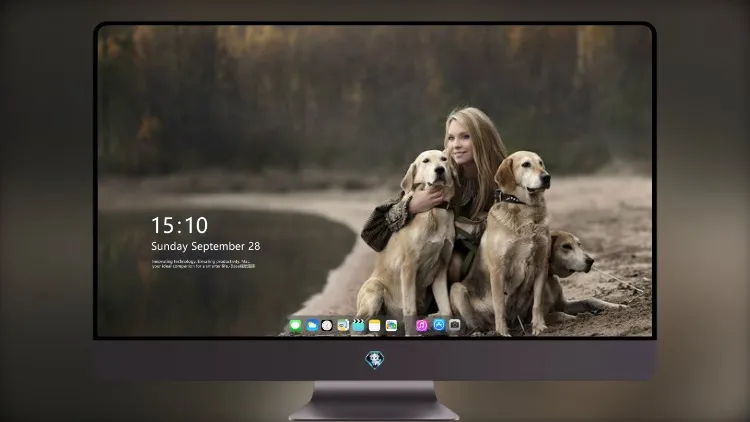Click the Sunday September 28 date text
Image resolution: width=750 pixels, height=422 pixels.
tap(206, 246)
